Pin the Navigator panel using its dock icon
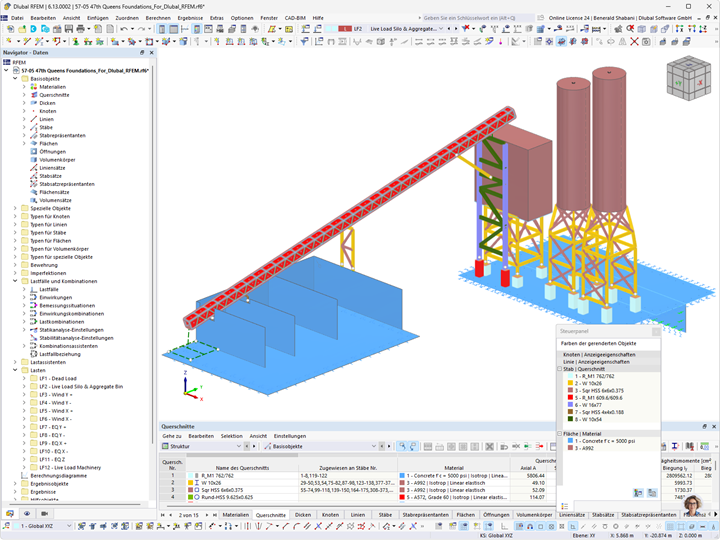 142,53
